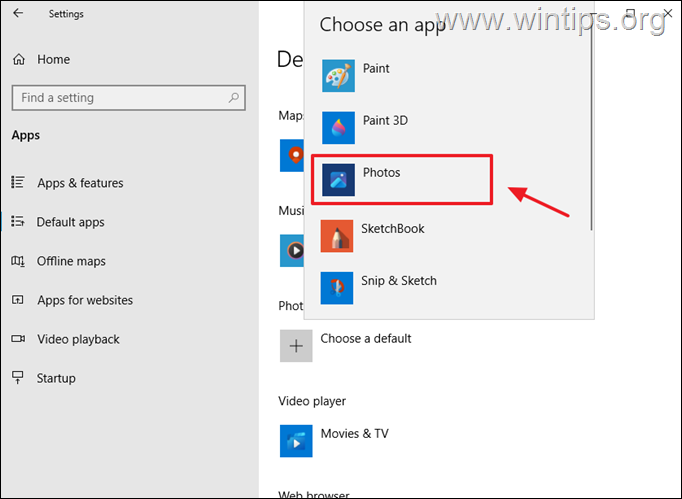The height and width of the screenshot is (499, 682).
Task: Choose Paint from app list
Action: point(448,76)
